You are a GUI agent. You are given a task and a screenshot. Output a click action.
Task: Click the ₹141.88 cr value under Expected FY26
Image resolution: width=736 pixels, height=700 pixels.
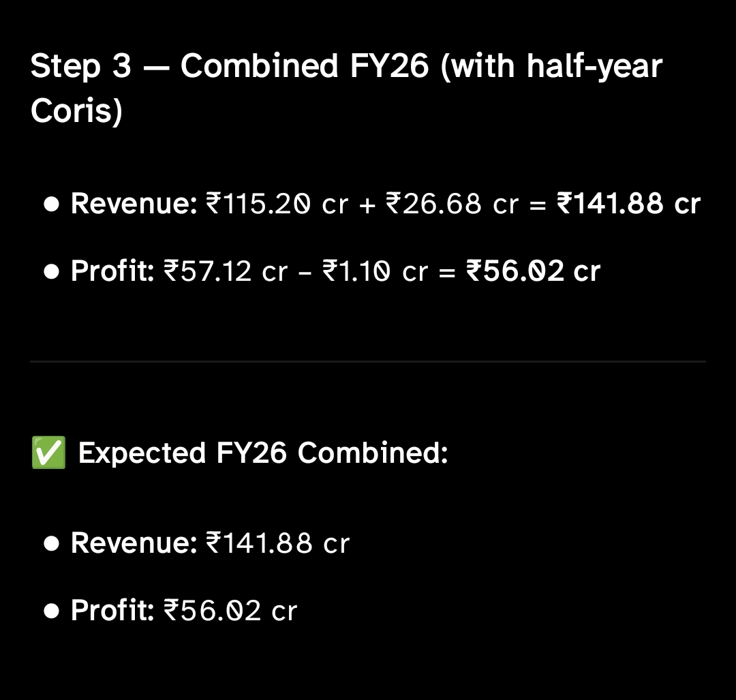coord(277,544)
